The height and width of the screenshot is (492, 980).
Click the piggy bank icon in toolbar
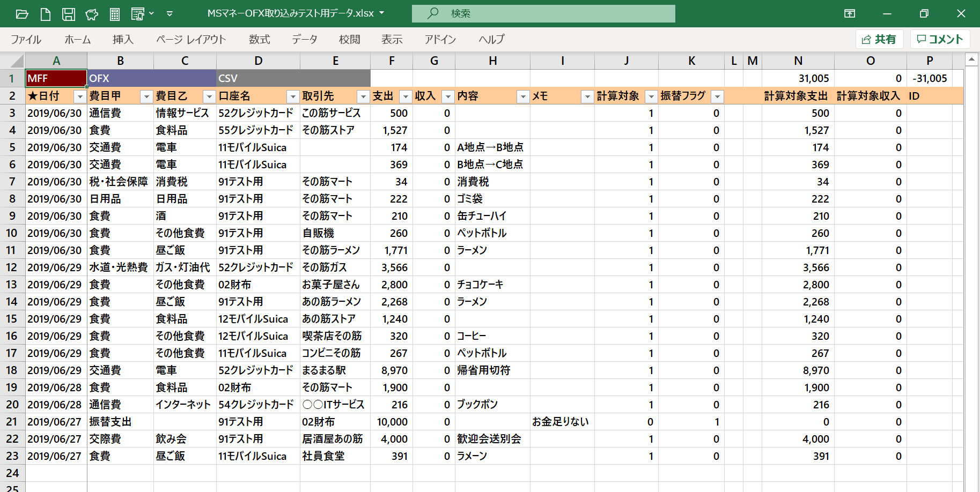pos(92,14)
